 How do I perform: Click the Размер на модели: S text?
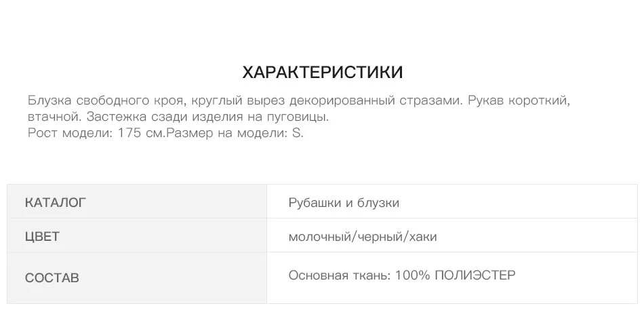click(235, 133)
